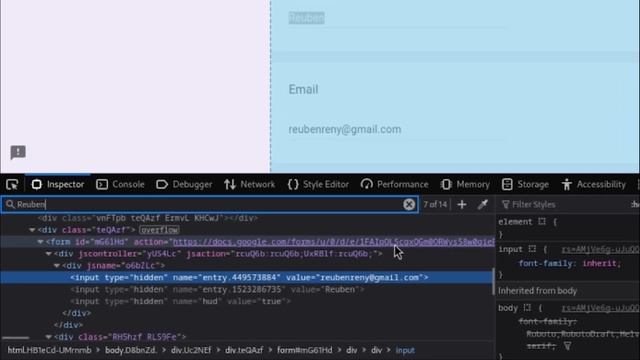
Task: Click the html breadcrumb item
Action: point(49,350)
